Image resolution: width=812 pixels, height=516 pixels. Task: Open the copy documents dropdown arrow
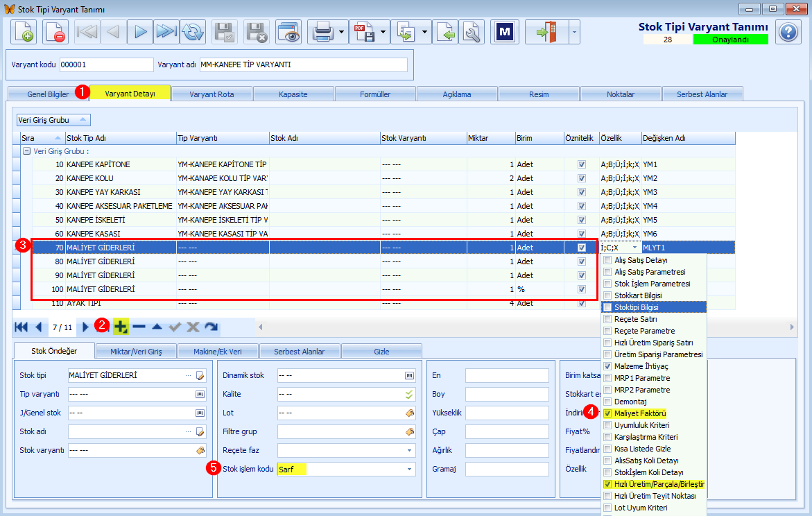(424, 32)
